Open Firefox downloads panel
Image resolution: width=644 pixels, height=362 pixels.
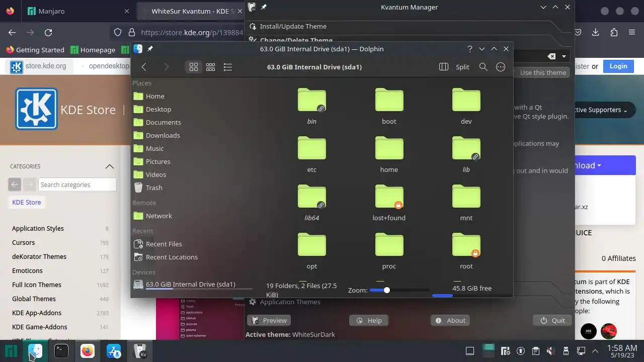(x=596, y=32)
